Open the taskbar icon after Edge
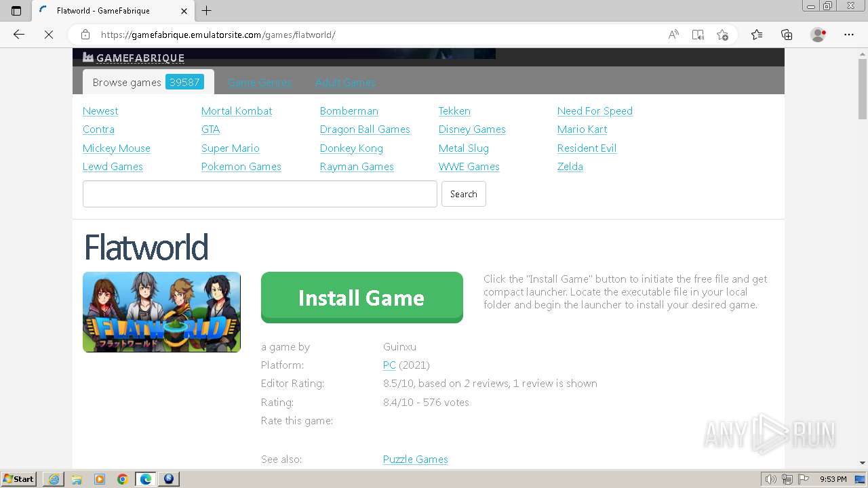Screen dimensions: 868x488 coord(169,479)
